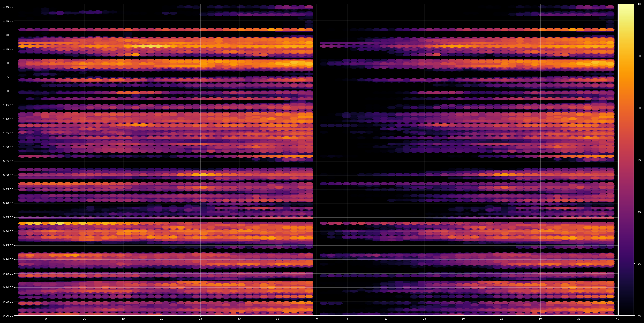Click the 1:40:00 time axis label
The width and height of the screenshot is (644, 323).
point(8,35)
